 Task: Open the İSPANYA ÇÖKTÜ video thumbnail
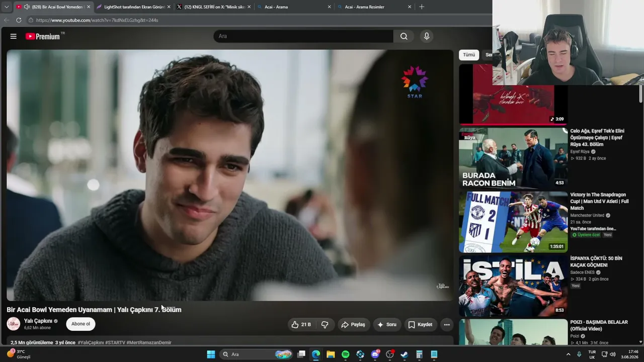click(x=513, y=286)
